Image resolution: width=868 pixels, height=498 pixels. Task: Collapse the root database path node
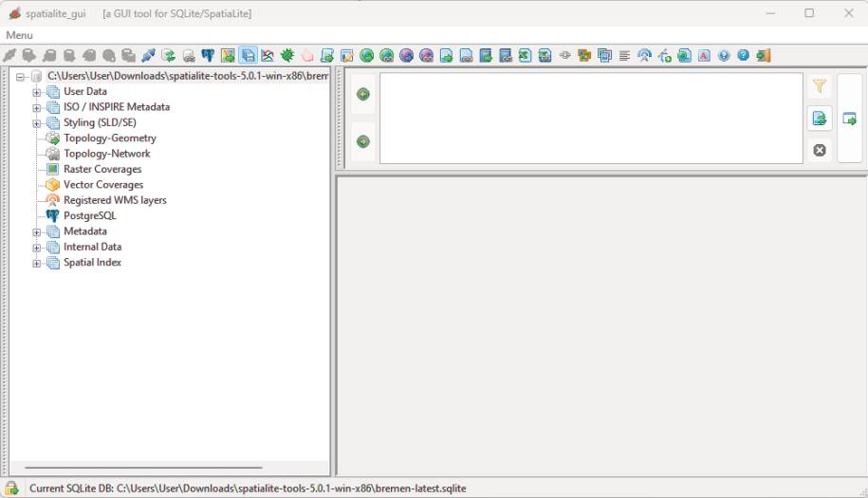[21, 76]
